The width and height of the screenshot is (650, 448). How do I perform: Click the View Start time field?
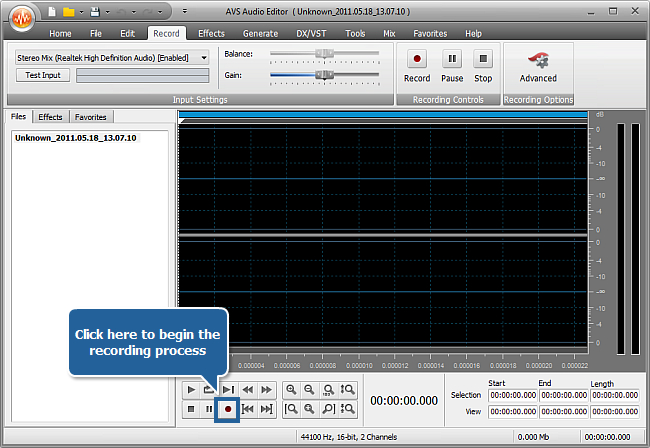coord(513,412)
